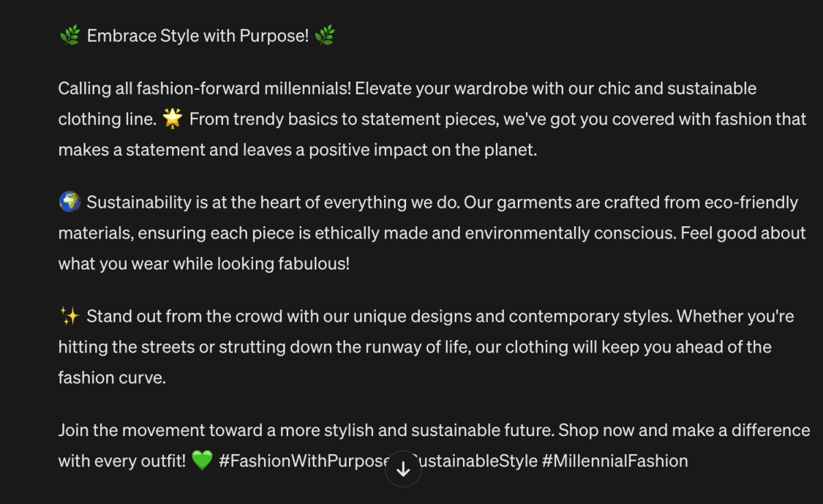This screenshot has height=504, width=823.
Task: Click the partially hidden SustainableStyle hashtag
Action: [477, 461]
